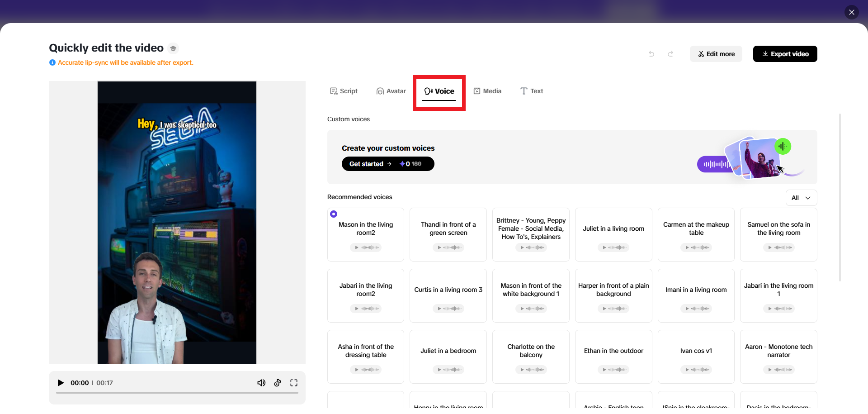
Task: Play the video preview
Action: tap(61, 383)
